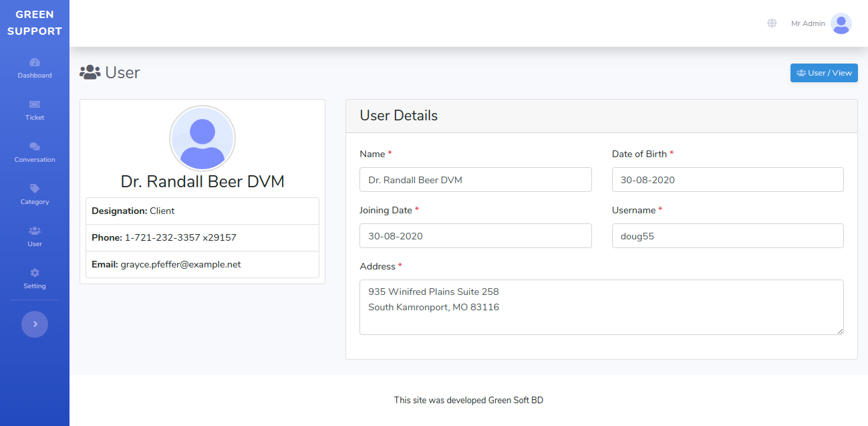
Task: Click the Username field showing doug55
Action: tap(728, 235)
